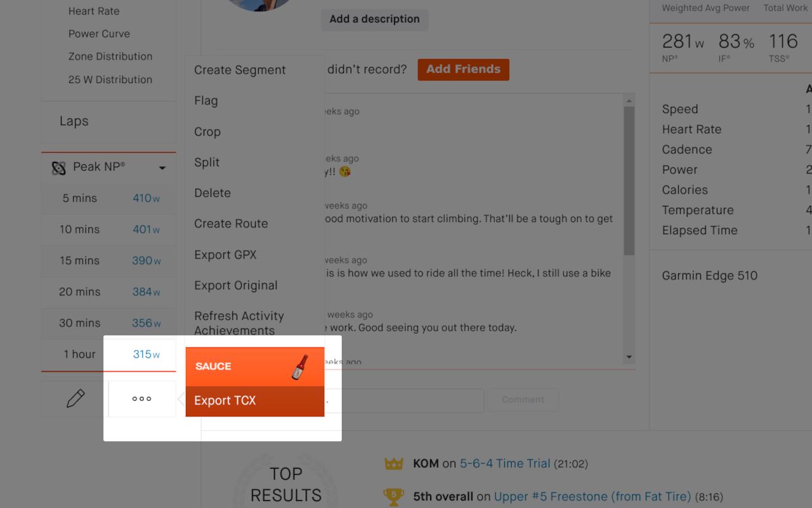This screenshot has width=812, height=508.
Task: Select Create Segment from the menu
Action: [x=240, y=70]
